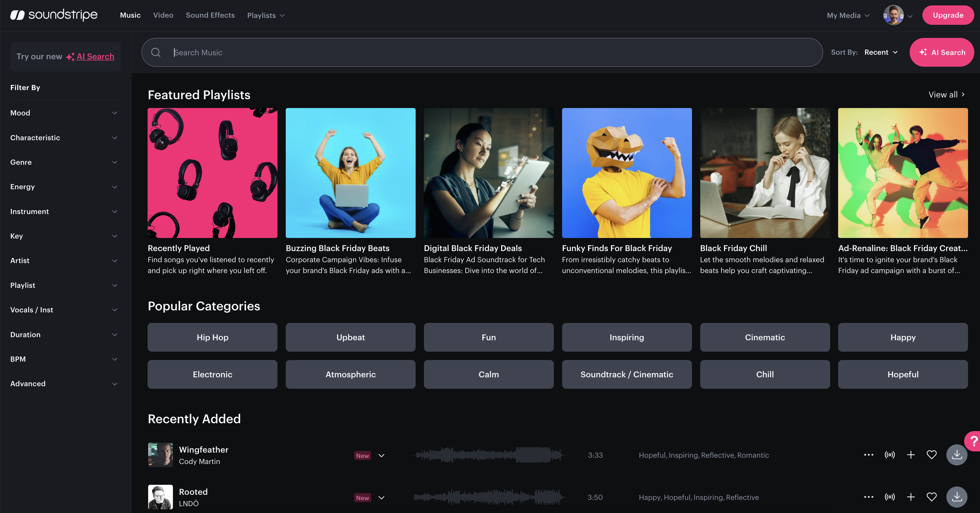This screenshot has height=513, width=980.
Task: Click the search magnifier icon
Action: click(x=156, y=52)
